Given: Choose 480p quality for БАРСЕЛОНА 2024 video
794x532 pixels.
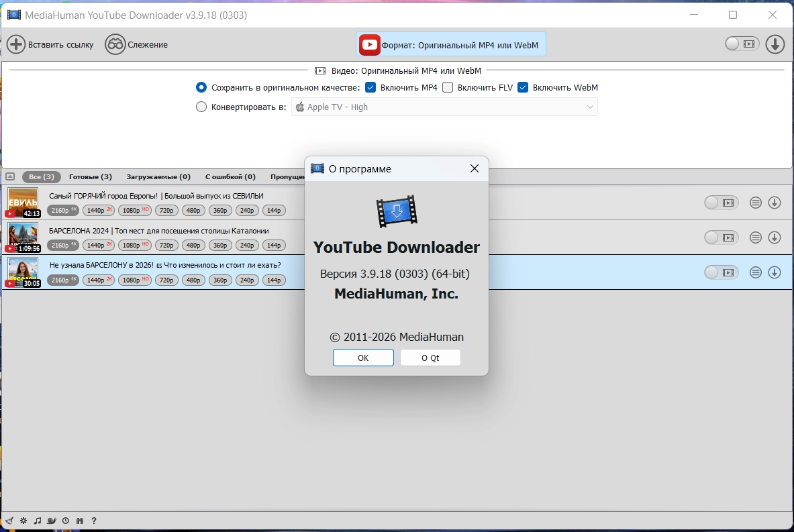Looking at the screenshot, I should pyautogui.click(x=193, y=245).
